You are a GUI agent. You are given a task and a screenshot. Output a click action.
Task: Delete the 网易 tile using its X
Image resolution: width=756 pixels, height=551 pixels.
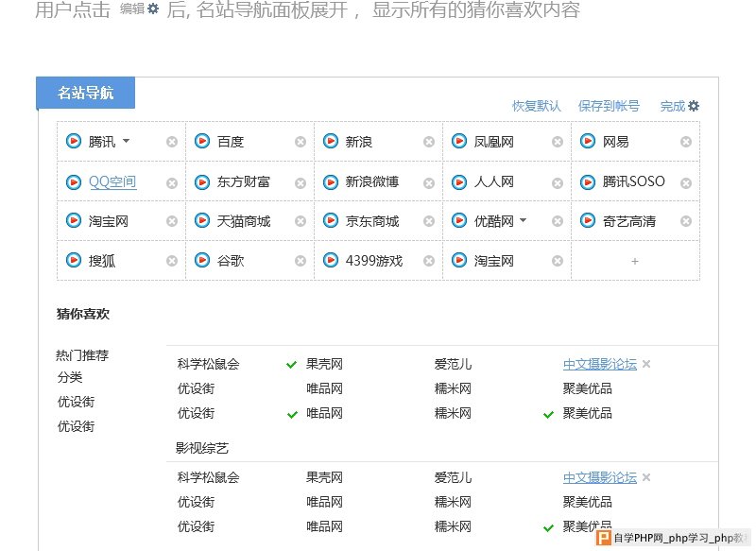click(686, 142)
